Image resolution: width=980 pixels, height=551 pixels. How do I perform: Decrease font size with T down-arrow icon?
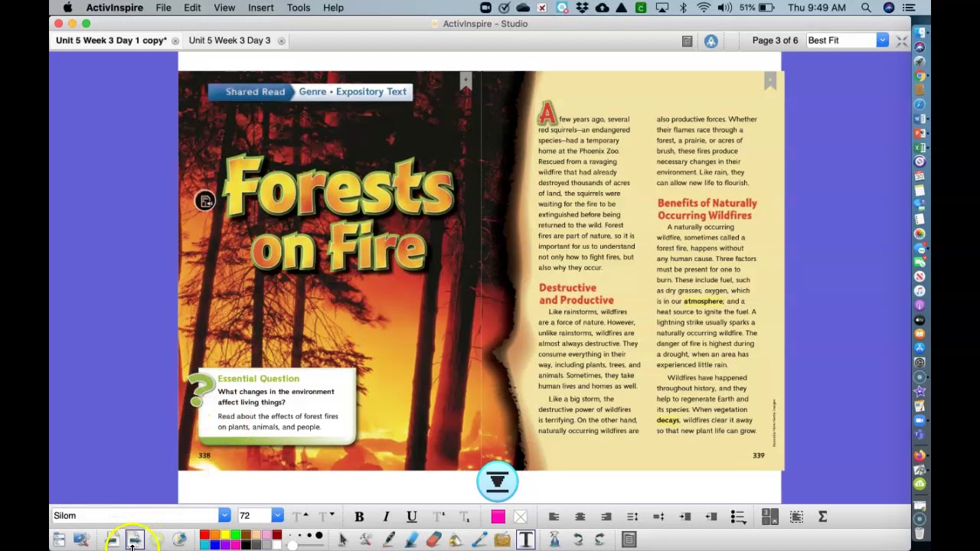click(326, 517)
